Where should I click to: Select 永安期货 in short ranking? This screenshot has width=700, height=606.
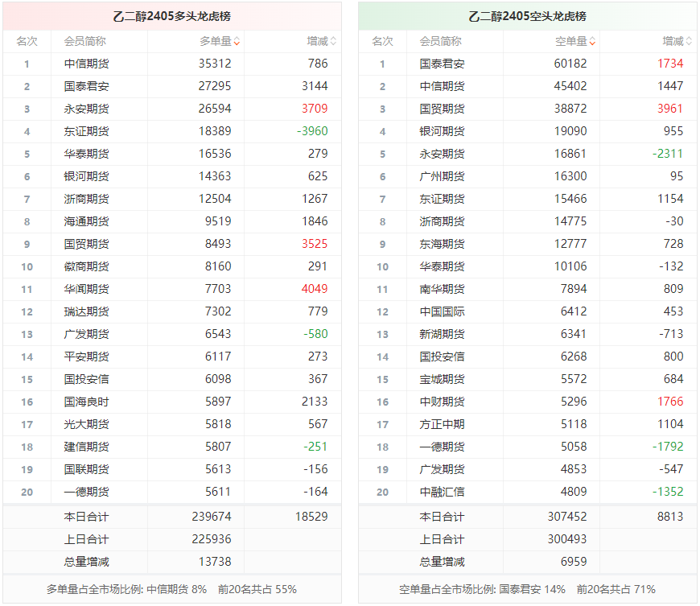(442, 154)
